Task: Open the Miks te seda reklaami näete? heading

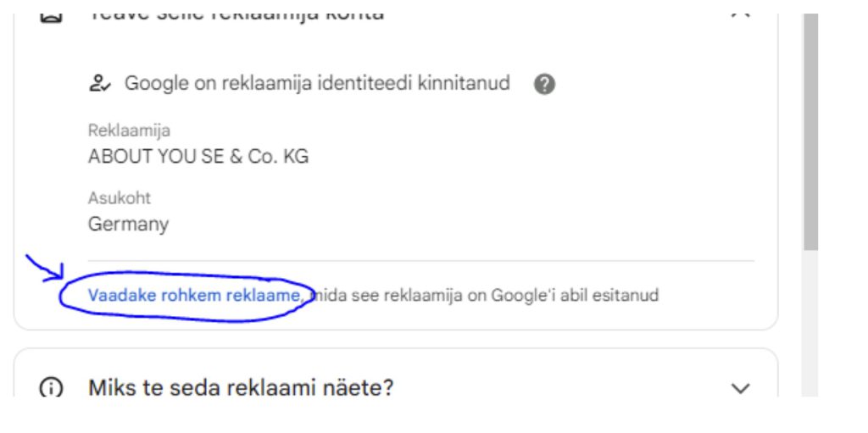Action: coord(241,387)
